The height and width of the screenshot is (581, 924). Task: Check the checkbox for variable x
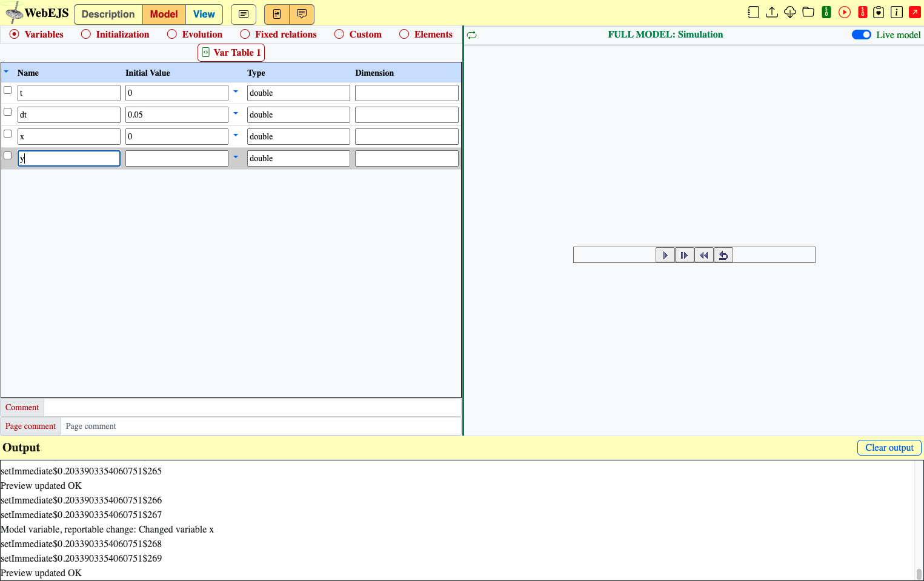point(8,134)
